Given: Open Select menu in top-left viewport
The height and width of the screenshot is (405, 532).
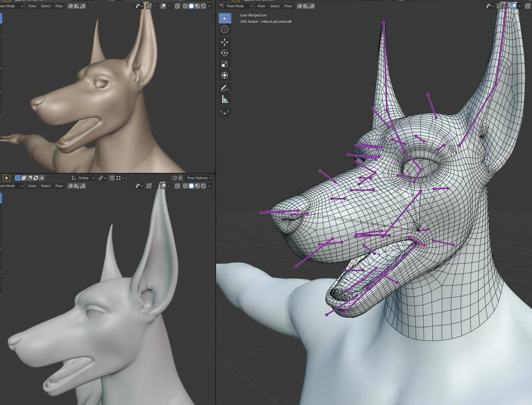Looking at the screenshot, I should tap(46, 6).
